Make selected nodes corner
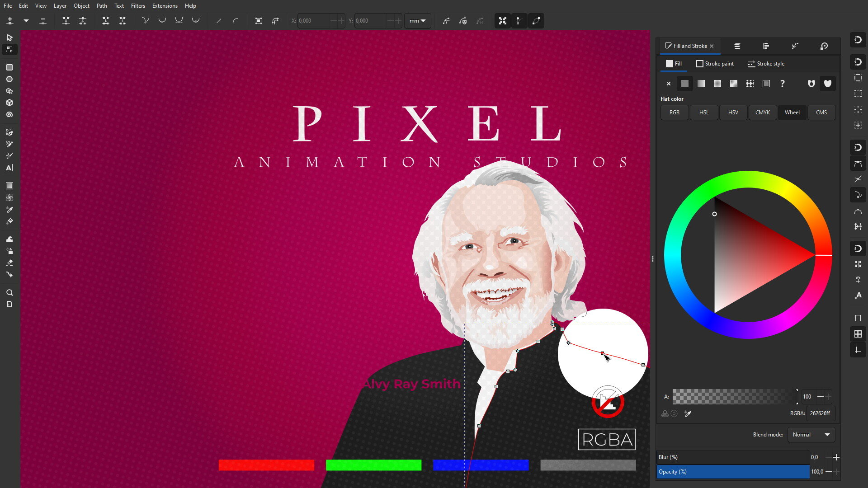 tap(146, 21)
